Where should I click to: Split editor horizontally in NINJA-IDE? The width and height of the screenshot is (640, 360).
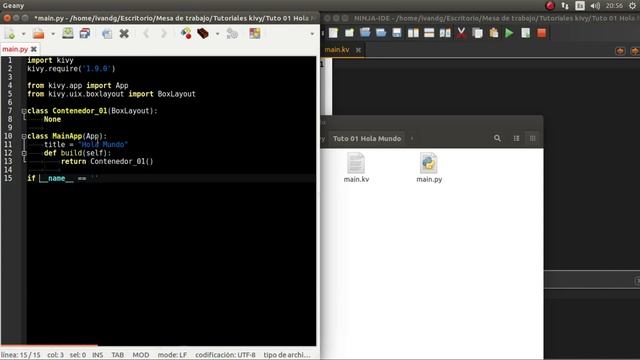[x=429, y=33]
